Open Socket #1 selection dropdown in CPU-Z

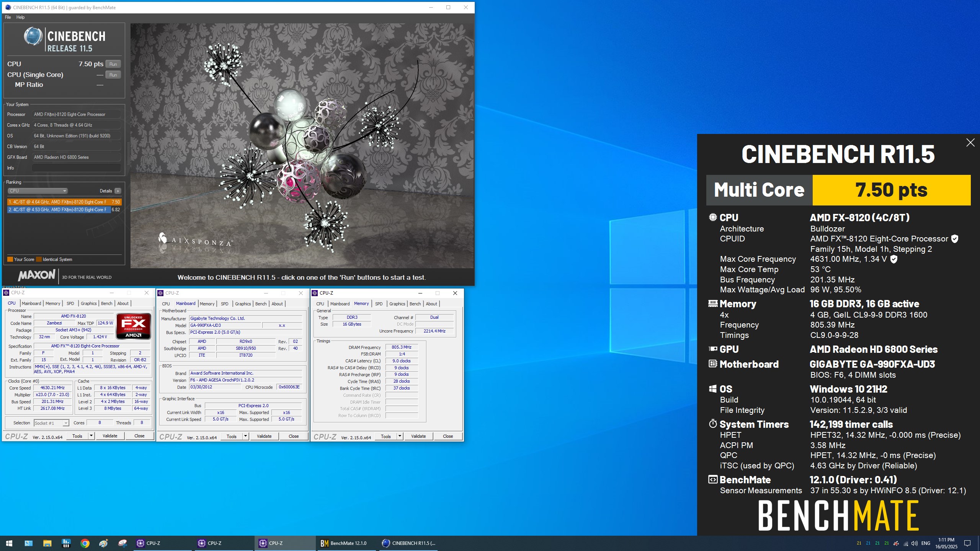tap(51, 423)
